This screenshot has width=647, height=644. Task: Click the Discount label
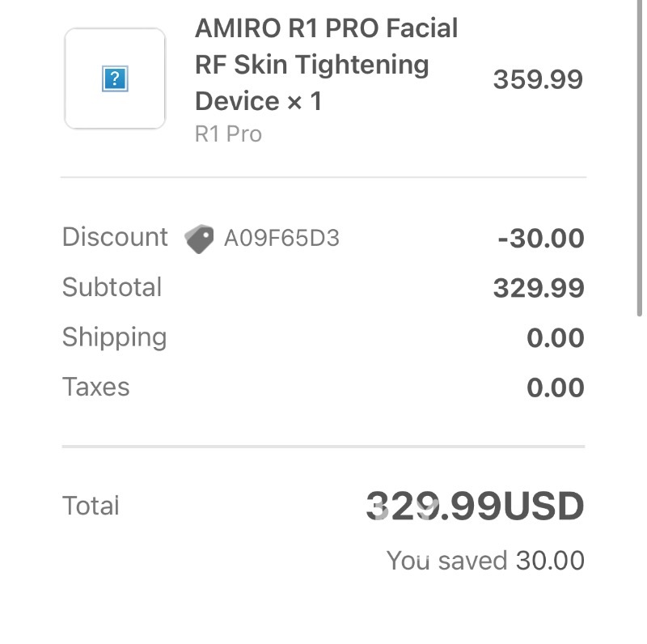(115, 237)
